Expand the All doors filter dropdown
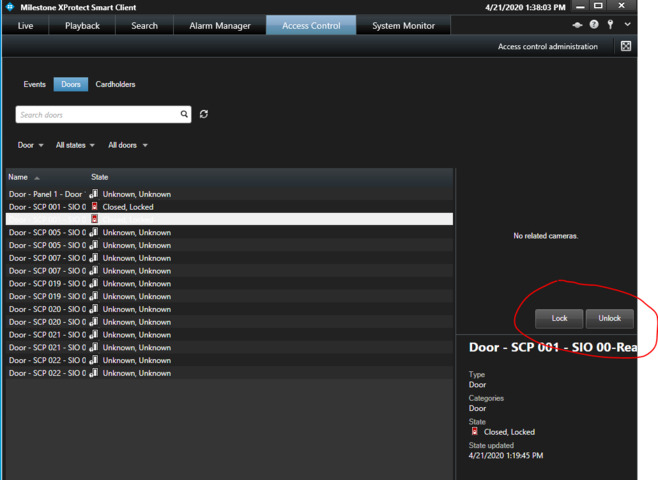 pos(128,146)
